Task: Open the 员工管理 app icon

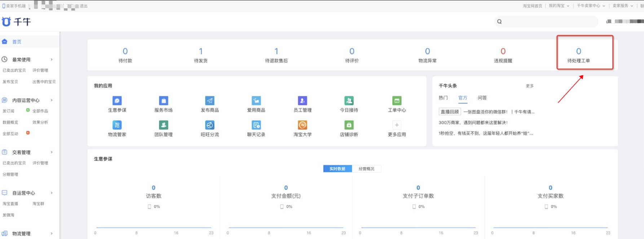Action: [x=303, y=101]
